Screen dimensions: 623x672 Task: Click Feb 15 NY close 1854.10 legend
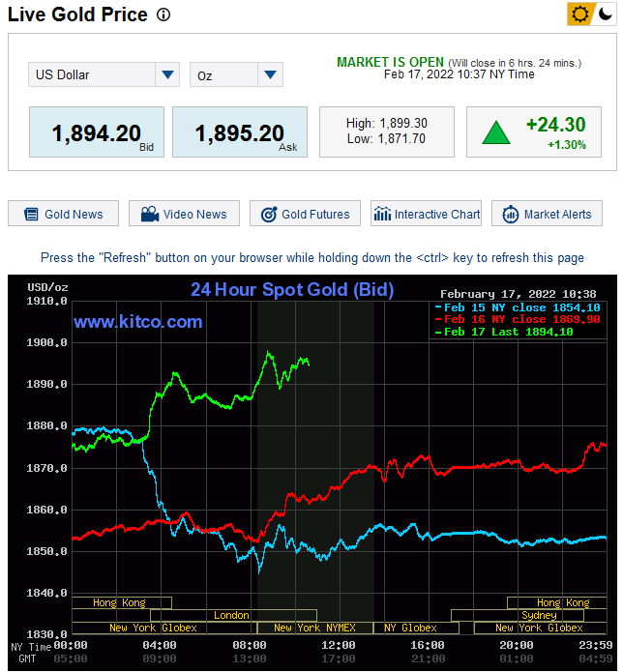pos(518,307)
